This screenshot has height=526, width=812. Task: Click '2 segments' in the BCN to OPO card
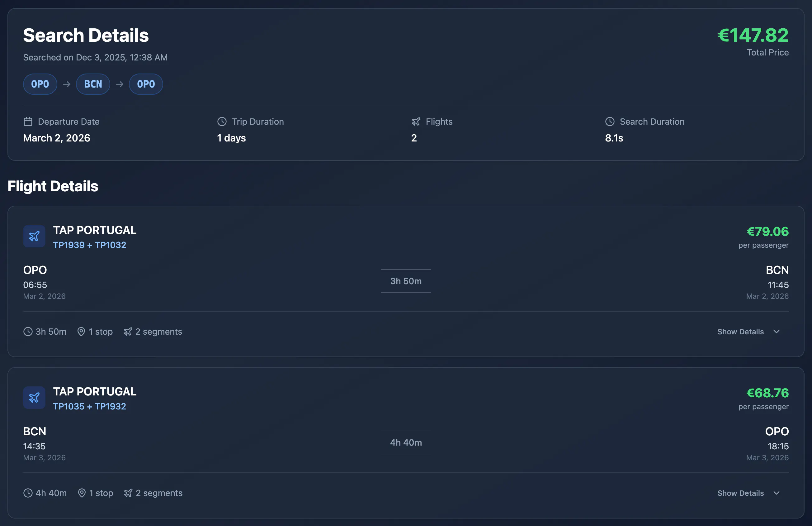(159, 493)
